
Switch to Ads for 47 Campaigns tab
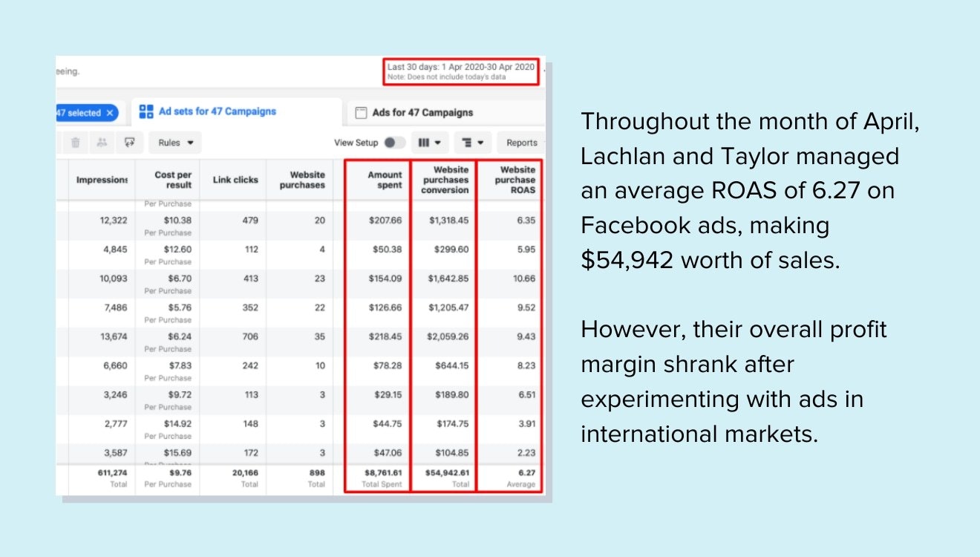pos(422,113)
